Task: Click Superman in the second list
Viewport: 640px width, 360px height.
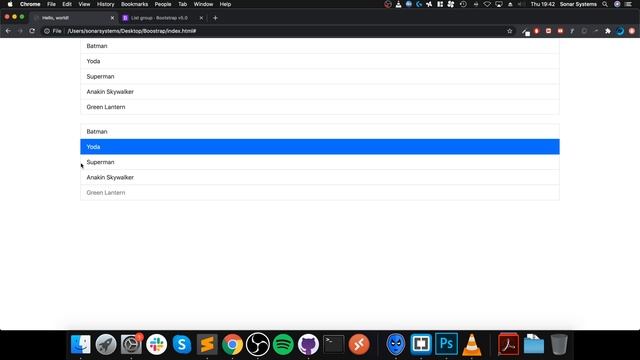Action: tap(320, 162)
